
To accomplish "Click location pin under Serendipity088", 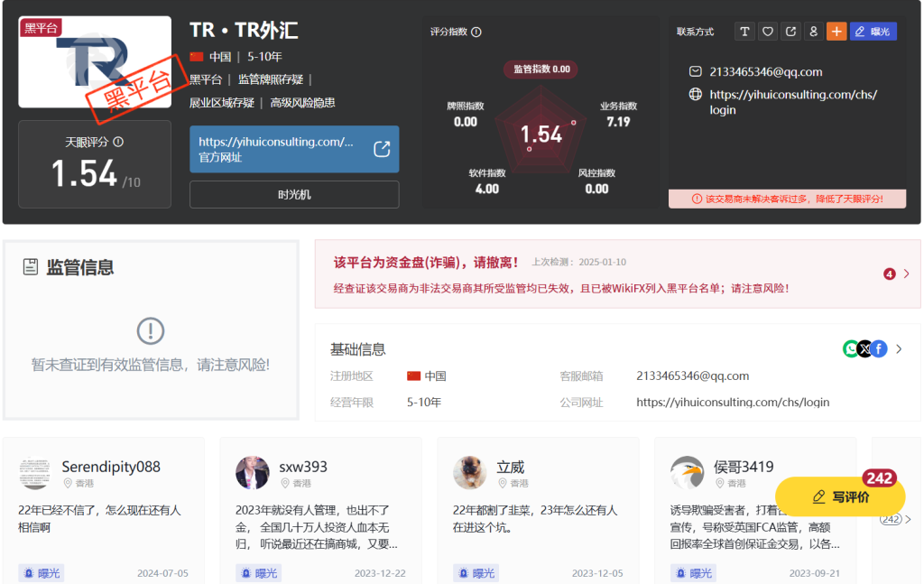I will pos(68,483).
